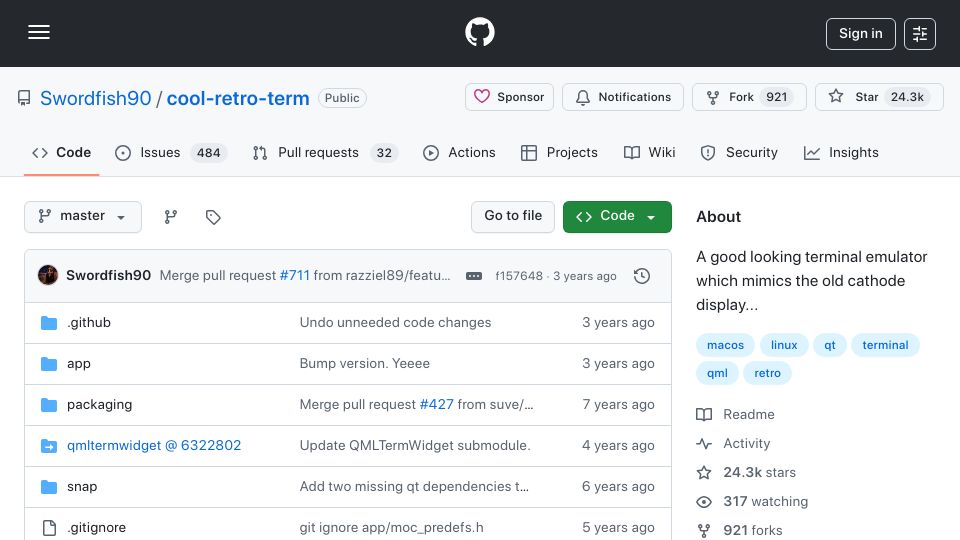Open the master branch dropdown

pyautogui.click(x=83, y=217)
